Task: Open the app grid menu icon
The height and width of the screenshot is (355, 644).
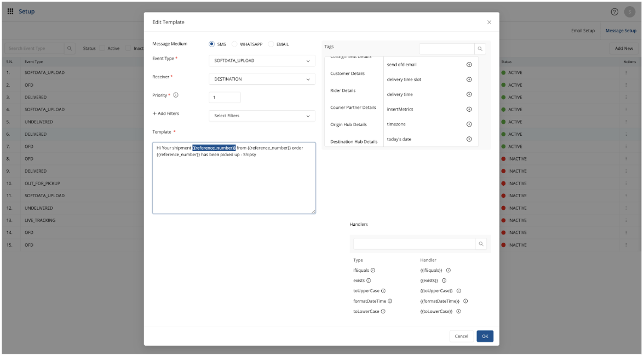Action: tap(10, 12)
